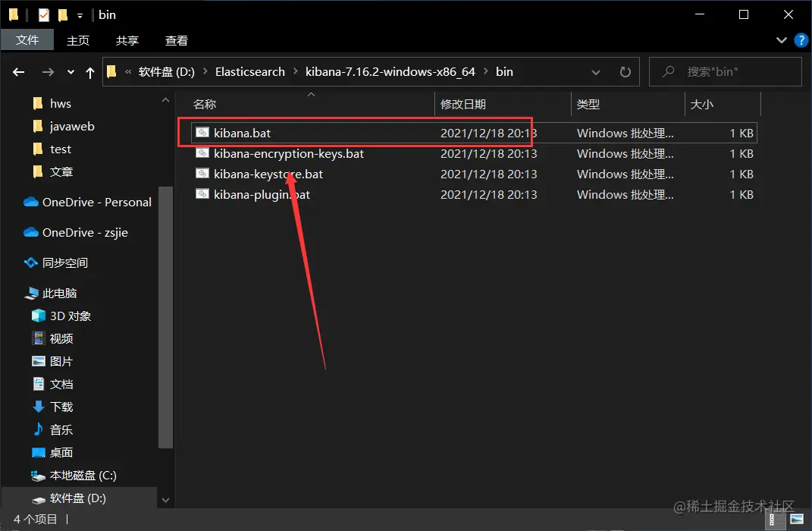The width and height of the screenshot is (812, 531).
Task: Open recent locations dropdown arrow
Action: coord(71,73)
